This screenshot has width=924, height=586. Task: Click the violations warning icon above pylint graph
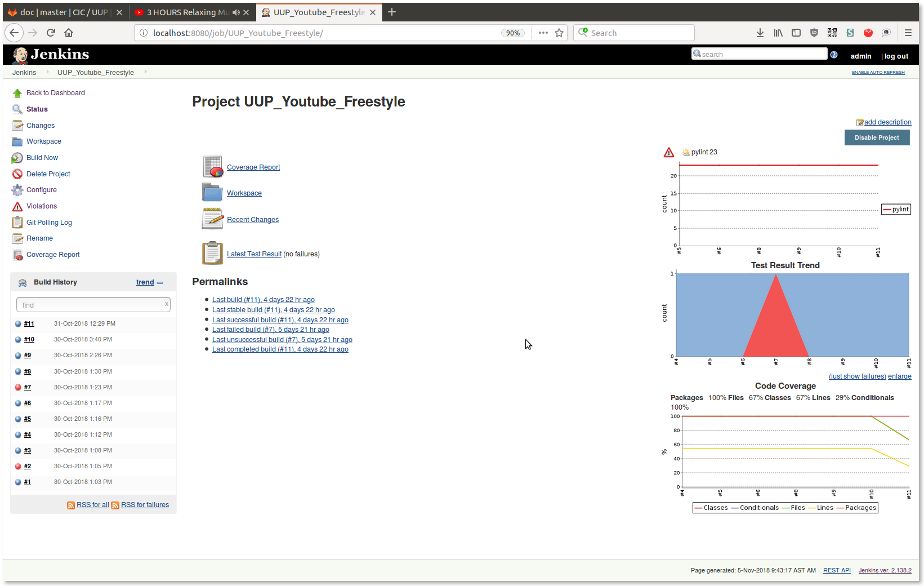pos(669,152)
